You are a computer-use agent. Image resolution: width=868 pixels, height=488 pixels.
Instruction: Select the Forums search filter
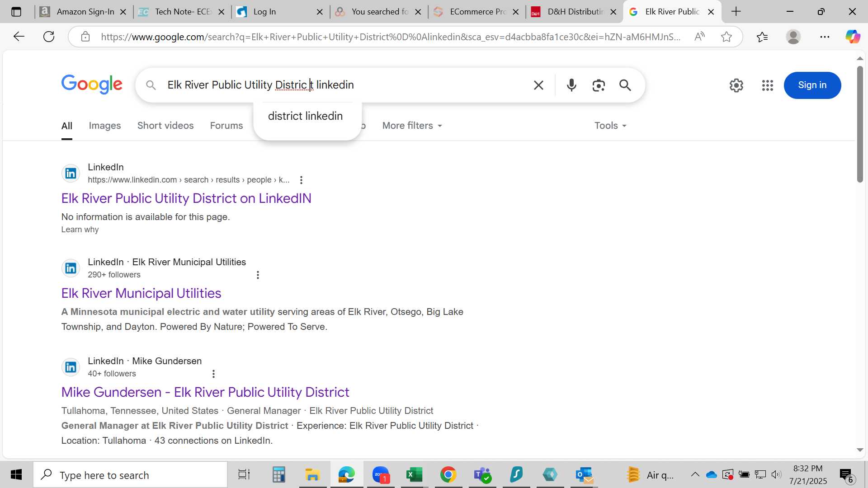[x=226, y=126]
